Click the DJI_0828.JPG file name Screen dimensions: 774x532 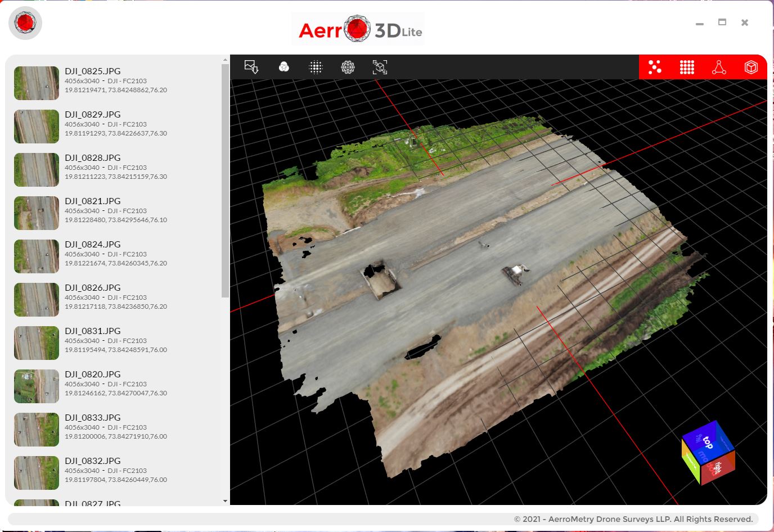point(93,158)
